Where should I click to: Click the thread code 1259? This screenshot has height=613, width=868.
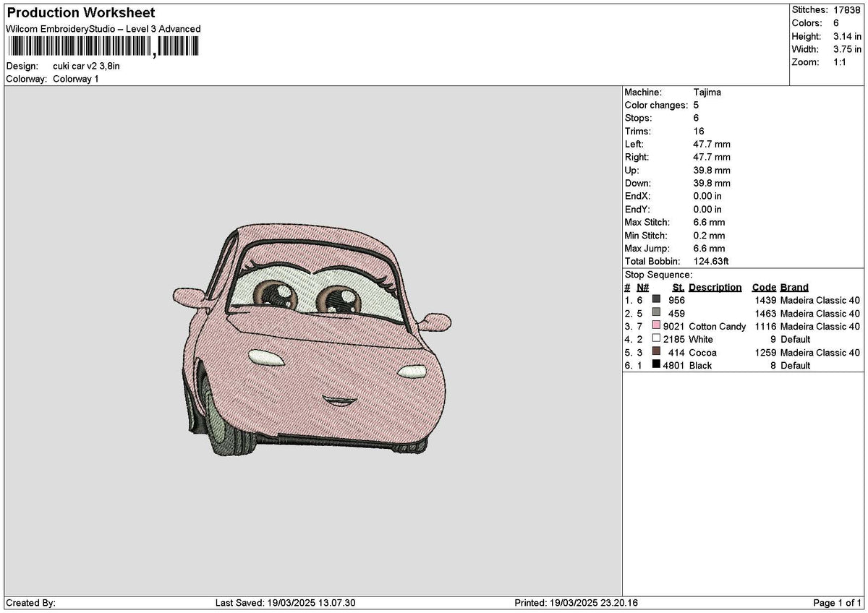pyautogui.click(x=765, y=352)
